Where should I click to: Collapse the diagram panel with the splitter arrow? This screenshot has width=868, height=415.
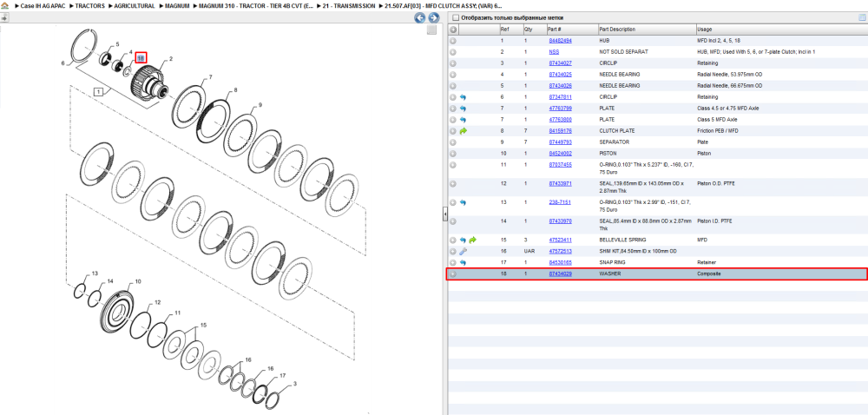[x=444, y=214]
